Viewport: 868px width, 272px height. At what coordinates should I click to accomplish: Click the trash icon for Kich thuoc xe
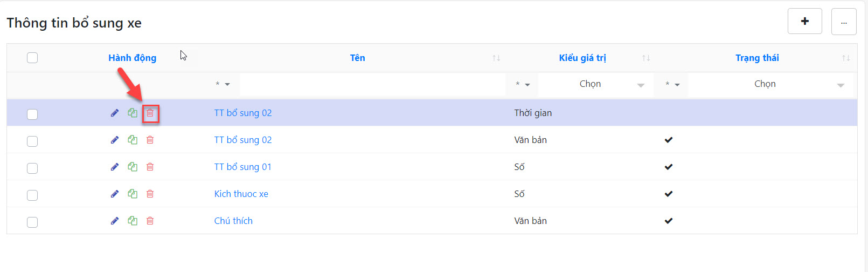pos(150,194)
